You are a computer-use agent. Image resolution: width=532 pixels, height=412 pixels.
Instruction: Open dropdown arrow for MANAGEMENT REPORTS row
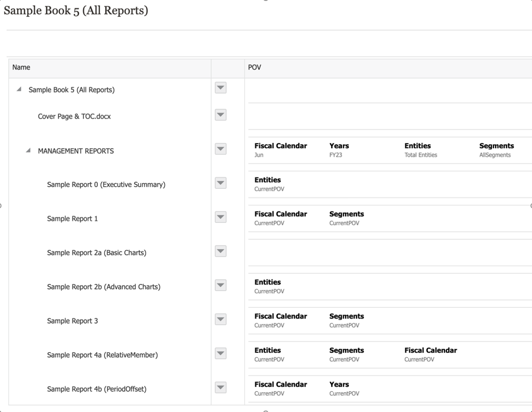[220, 149]
